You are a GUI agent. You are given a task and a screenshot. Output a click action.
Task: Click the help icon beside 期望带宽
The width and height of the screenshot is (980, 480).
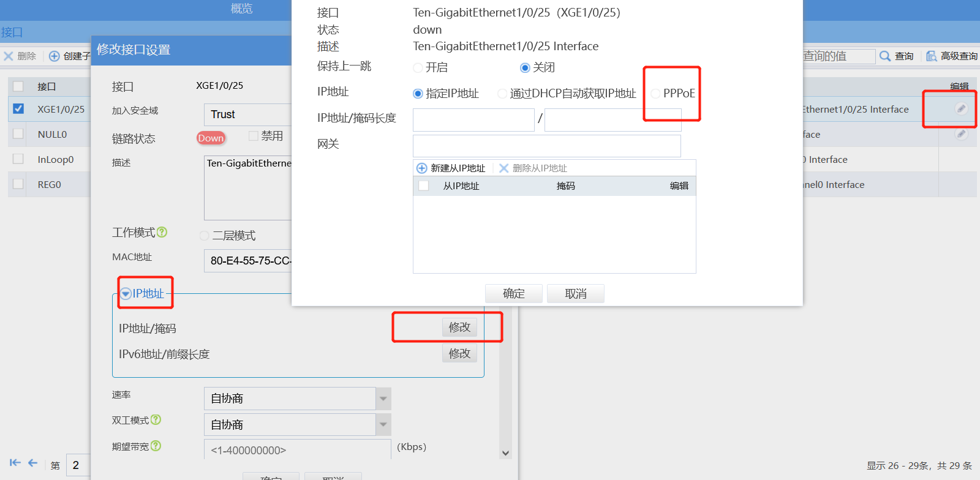click(x=156, y=446)
